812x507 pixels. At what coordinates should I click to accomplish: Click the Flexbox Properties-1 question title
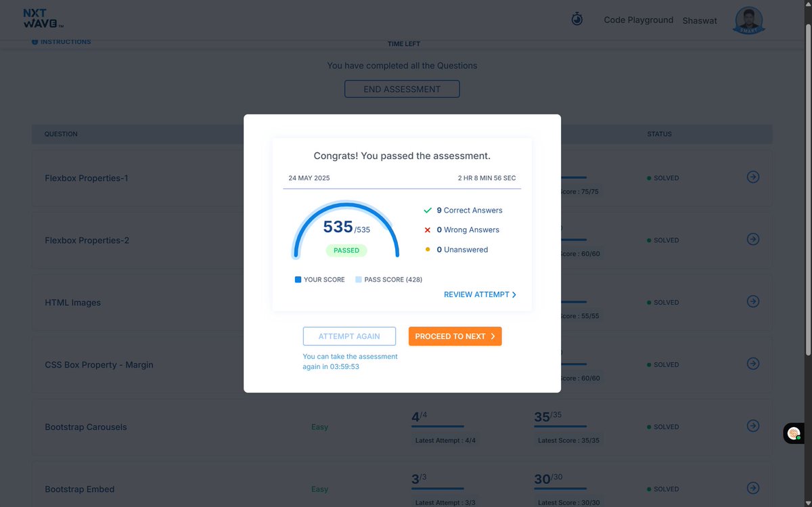(x=87, y=178)
